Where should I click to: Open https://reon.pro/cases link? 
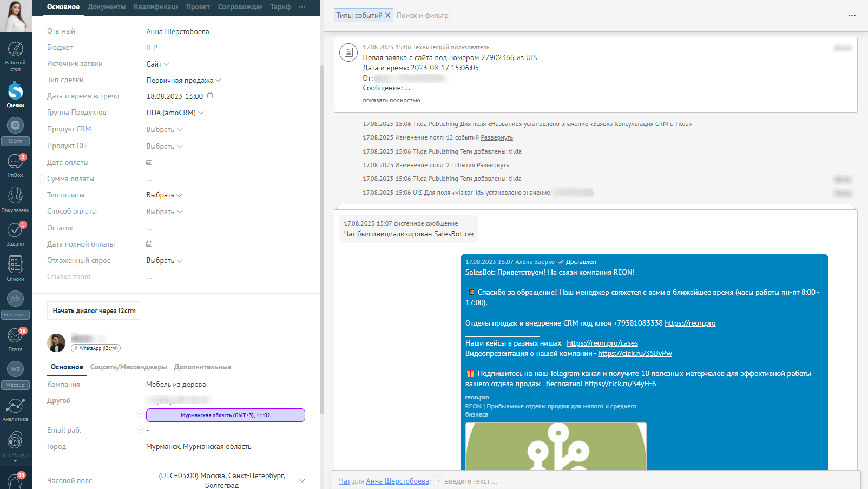click(602, 343)
